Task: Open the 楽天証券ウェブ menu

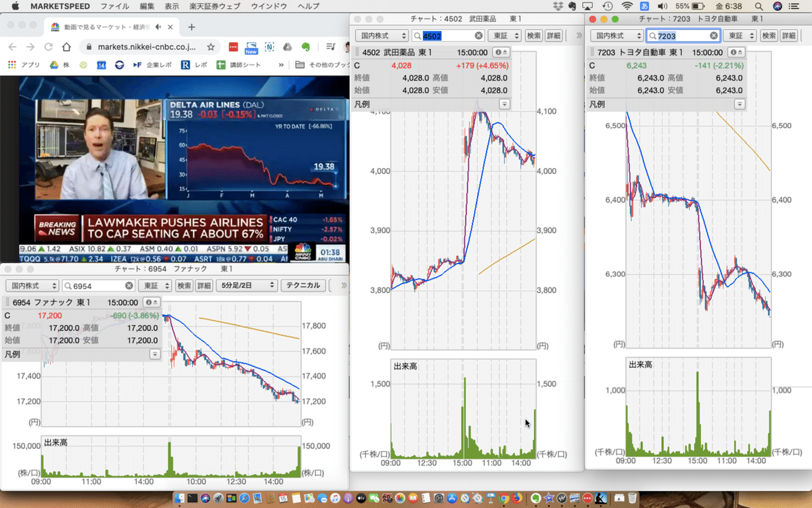Action: pyautogui.click(x=214, y=7)
